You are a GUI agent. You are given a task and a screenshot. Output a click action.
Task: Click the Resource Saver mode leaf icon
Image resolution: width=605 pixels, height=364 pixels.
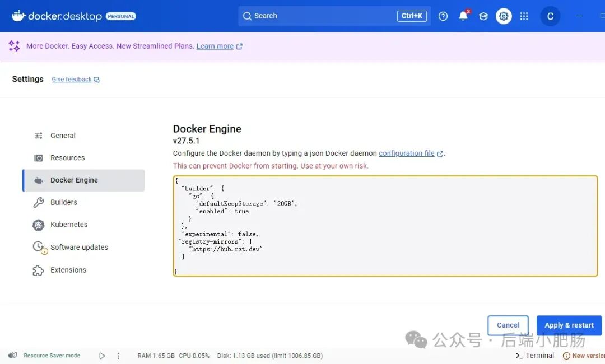coord(12,355)
